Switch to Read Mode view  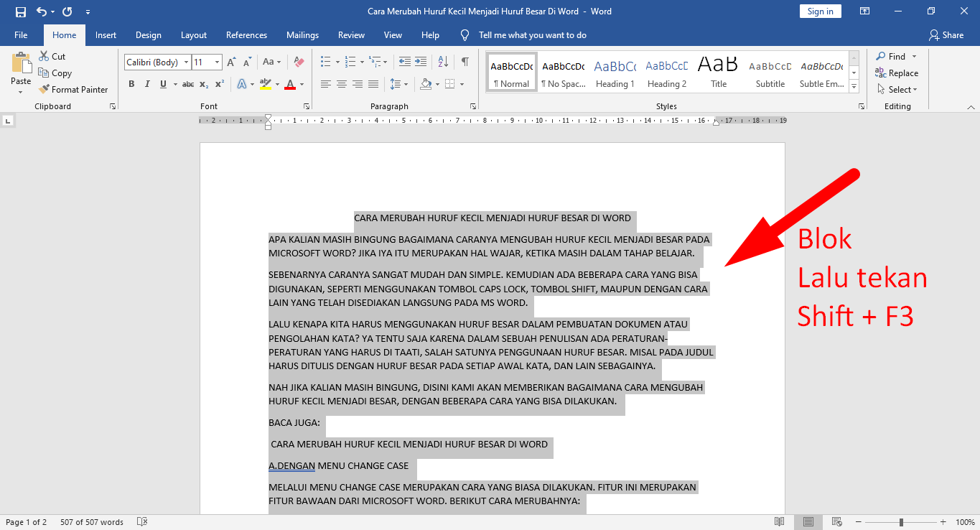[780, 522]
